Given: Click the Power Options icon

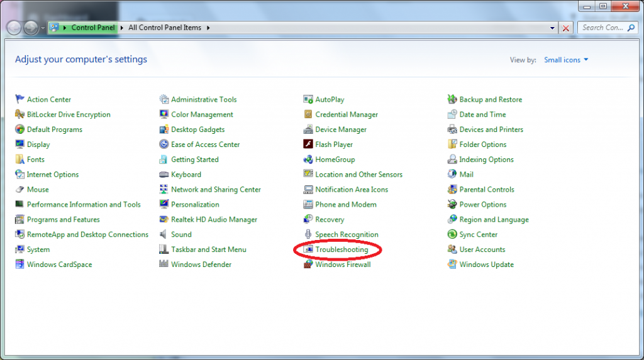Looking at the screenshot, I should point(452,204).
